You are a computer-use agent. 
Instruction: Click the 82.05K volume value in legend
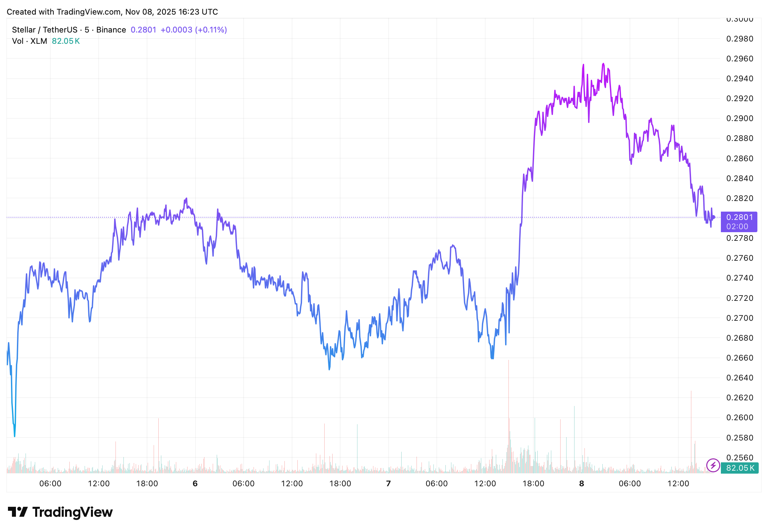tap(66, 41)
